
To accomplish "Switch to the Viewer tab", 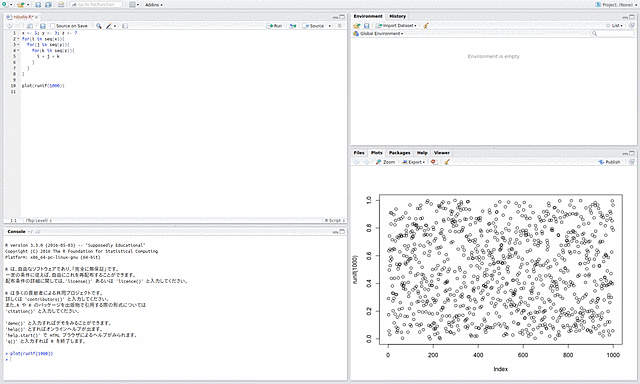I will (x=442, y=153).
